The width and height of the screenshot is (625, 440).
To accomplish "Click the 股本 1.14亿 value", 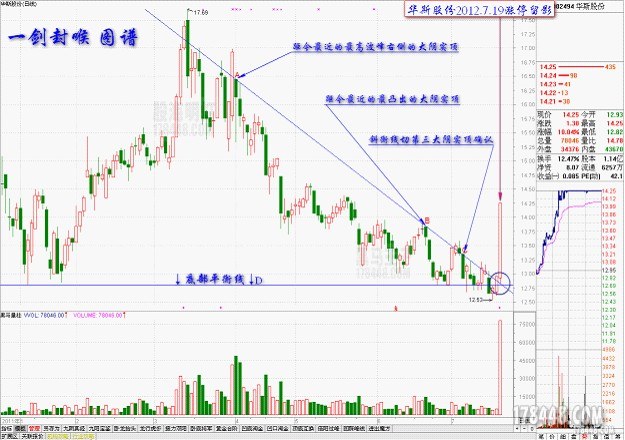I will click(x=613, y=159).
